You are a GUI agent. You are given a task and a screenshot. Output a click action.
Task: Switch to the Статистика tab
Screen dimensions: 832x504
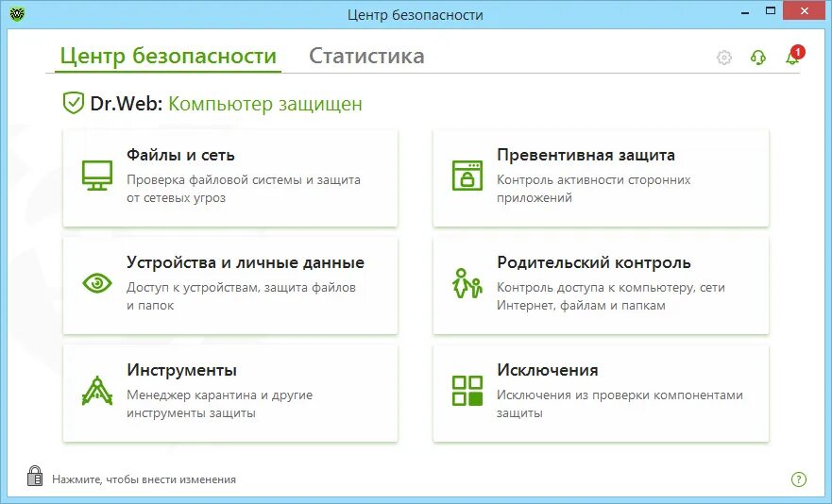click(x=366, y=56)
